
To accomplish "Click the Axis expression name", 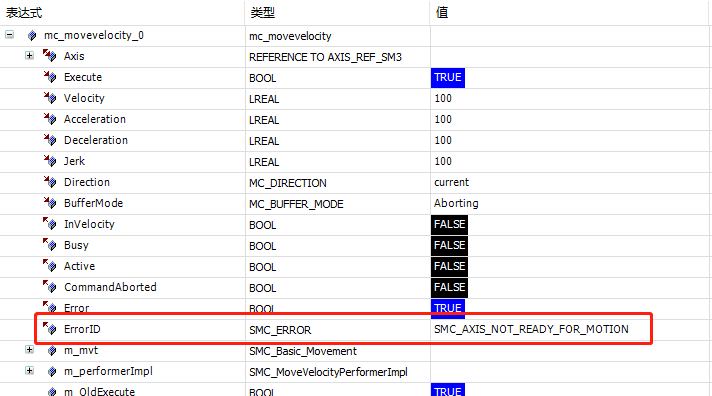I will (x=74, y=56).
